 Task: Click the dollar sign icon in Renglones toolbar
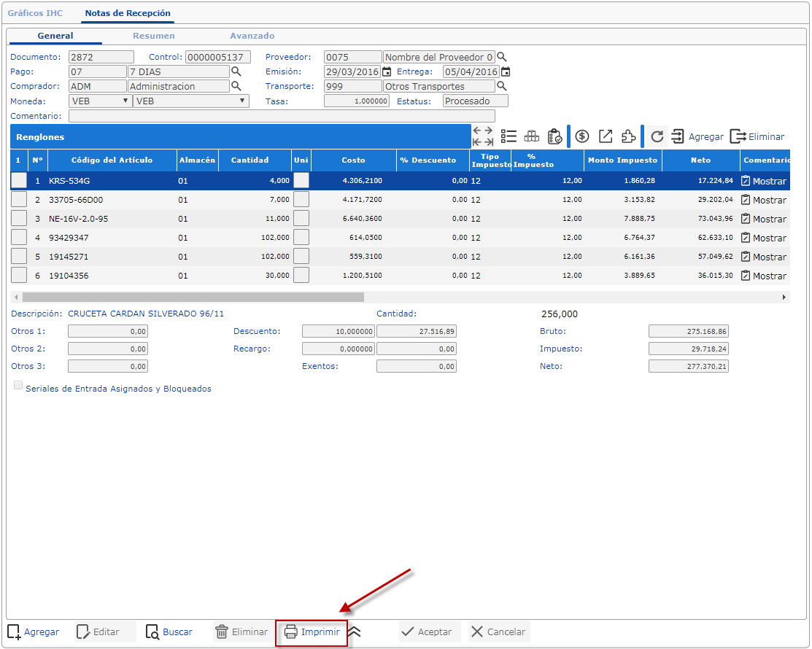coord(582,136)
